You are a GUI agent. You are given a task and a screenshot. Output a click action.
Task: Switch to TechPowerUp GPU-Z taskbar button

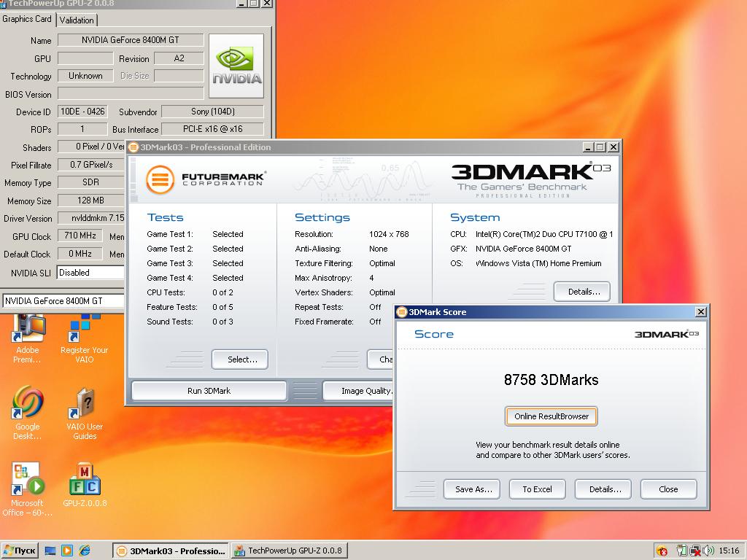pyautogui.click(x=289, y=551)
